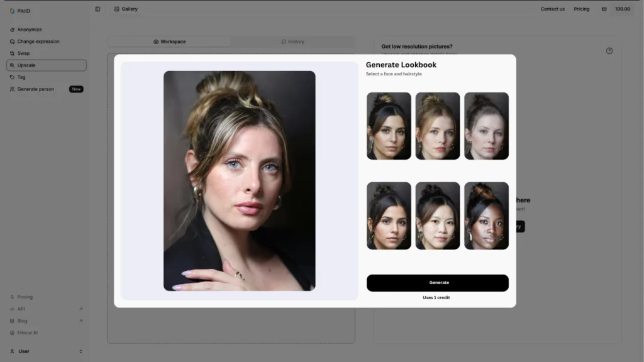Click the Generate button
The width and height of the screenshot is (644, 362).
coord(437,282)
